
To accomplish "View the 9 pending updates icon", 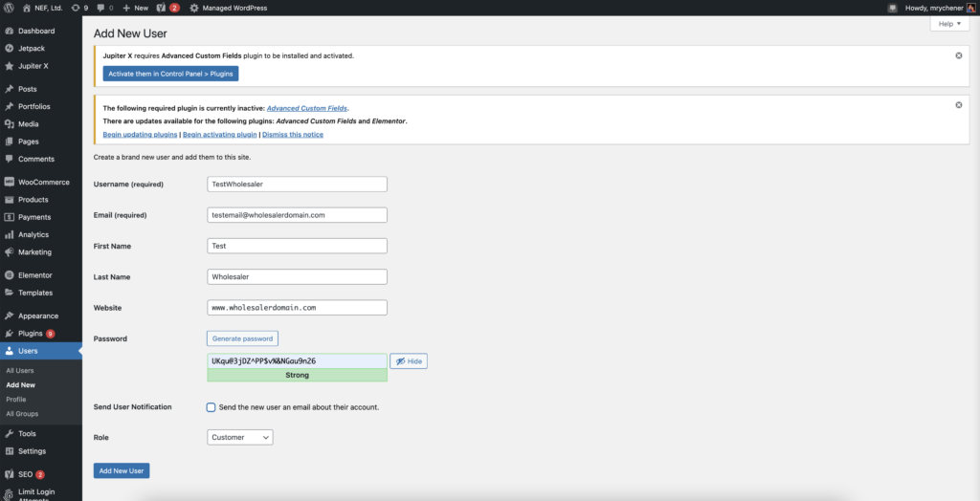I will pos(79,8).
